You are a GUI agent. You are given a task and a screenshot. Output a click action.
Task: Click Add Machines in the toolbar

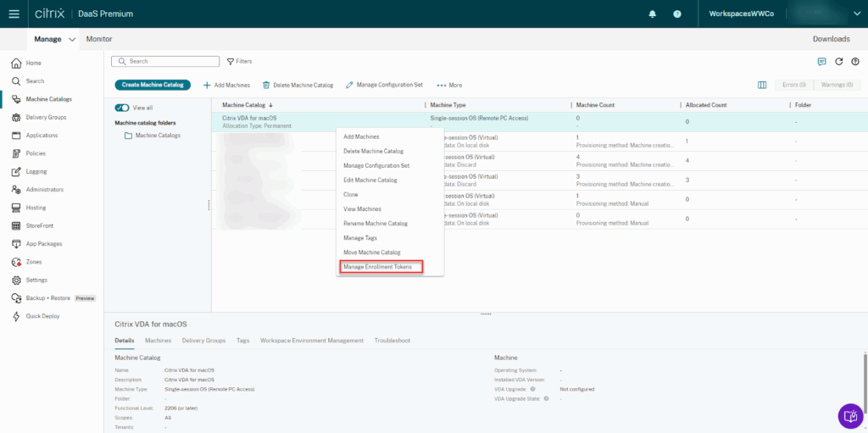226,86
